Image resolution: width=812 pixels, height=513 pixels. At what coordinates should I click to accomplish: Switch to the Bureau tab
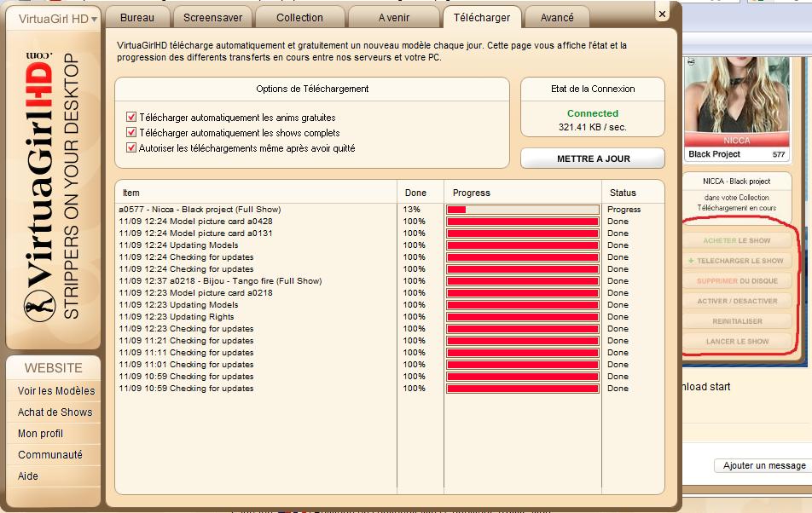point(137,18)
